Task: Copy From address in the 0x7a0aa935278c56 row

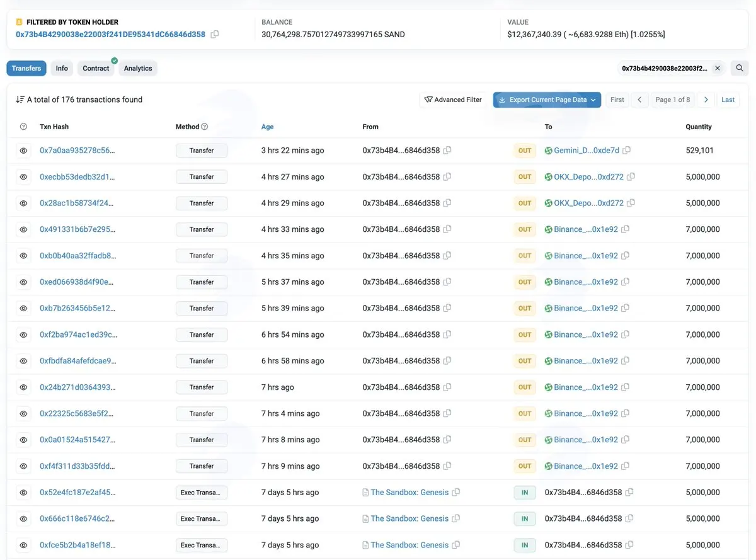Action: (447, 151)
